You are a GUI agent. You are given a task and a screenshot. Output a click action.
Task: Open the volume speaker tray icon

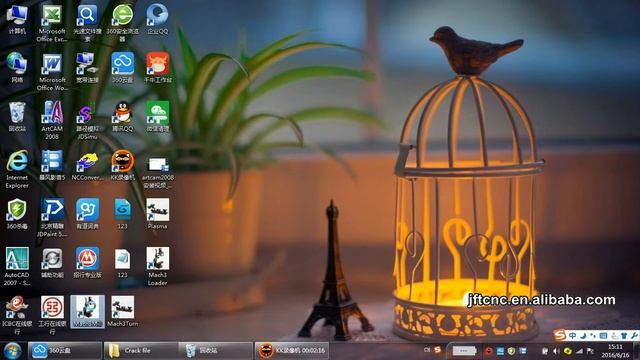tap(556, 351)
